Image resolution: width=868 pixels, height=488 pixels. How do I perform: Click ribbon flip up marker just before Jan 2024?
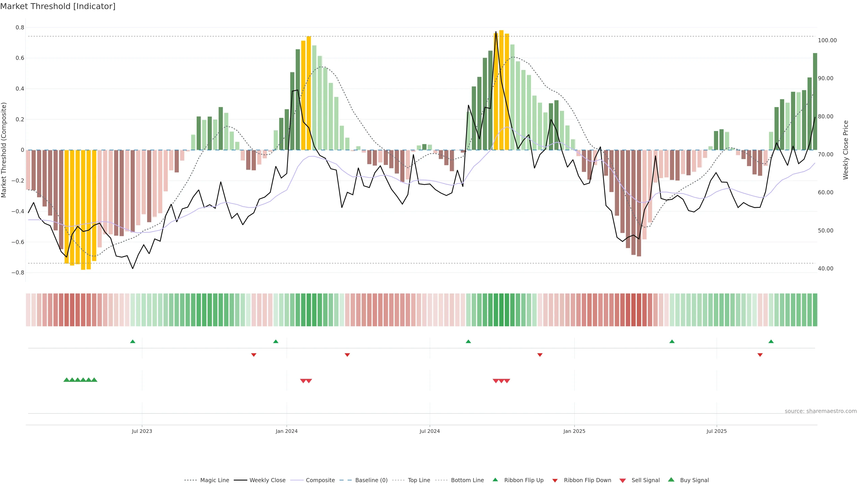(x=276, y=342)
